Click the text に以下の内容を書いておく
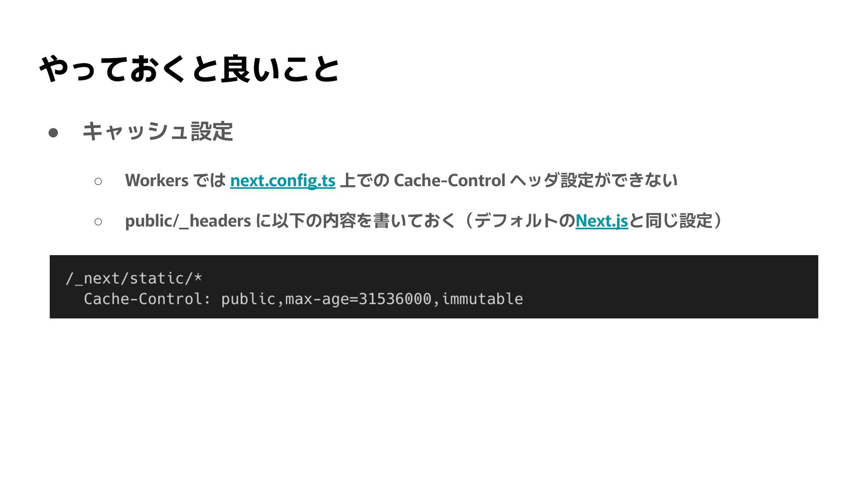This screenshot has height=488, width=868. [355, 221]
